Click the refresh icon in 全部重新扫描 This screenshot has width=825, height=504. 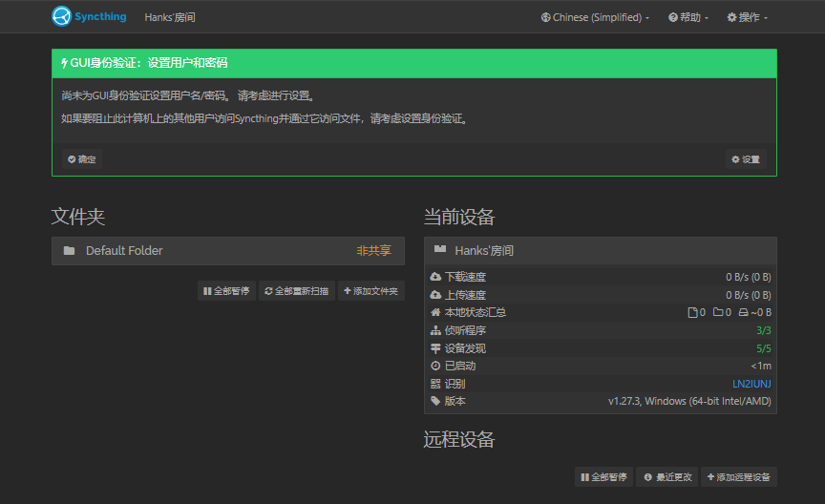tap(268, 291)
